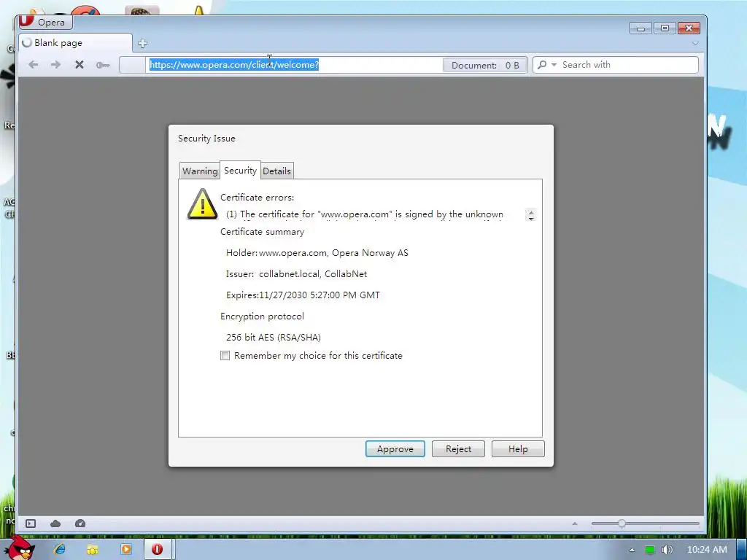The image size is (747, 560).
Task: Click the Forward navigation arrow
Action: point(55,64)
